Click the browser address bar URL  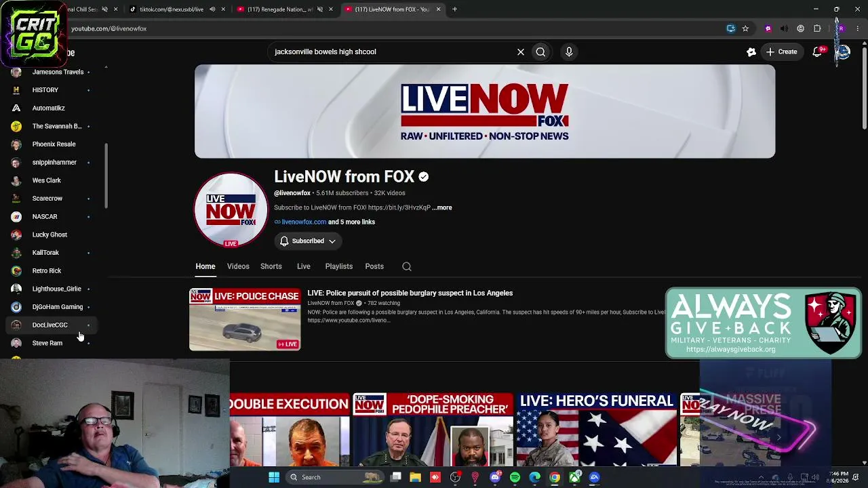pos(108,28)
